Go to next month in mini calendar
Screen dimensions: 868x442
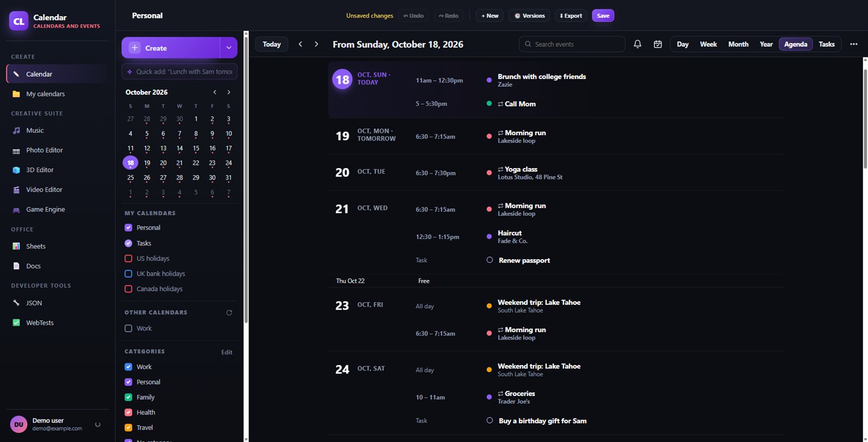[228, 92]
